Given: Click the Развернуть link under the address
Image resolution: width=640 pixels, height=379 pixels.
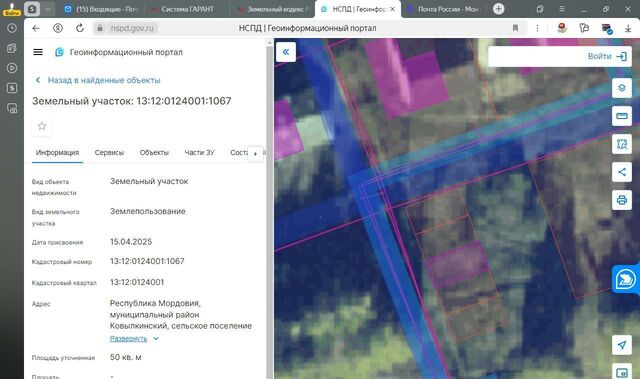Looking at the screenshot, I should (x=129, y=339).
